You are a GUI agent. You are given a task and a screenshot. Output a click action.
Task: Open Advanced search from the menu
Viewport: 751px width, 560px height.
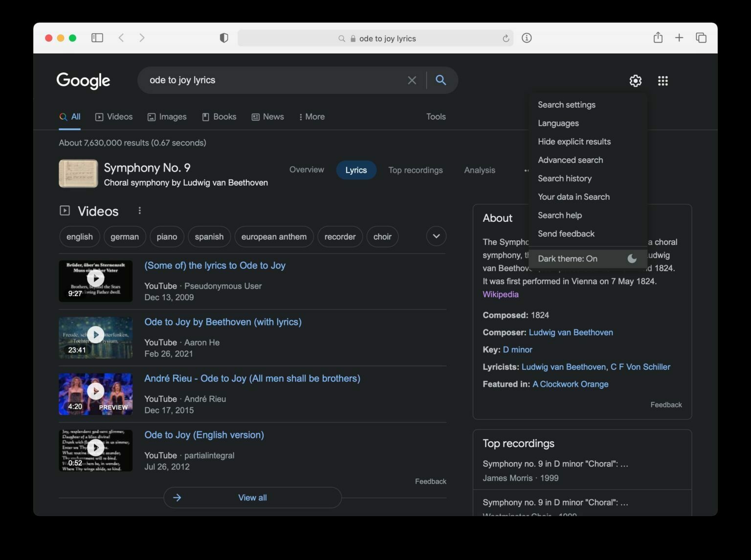tap(588, 160)
